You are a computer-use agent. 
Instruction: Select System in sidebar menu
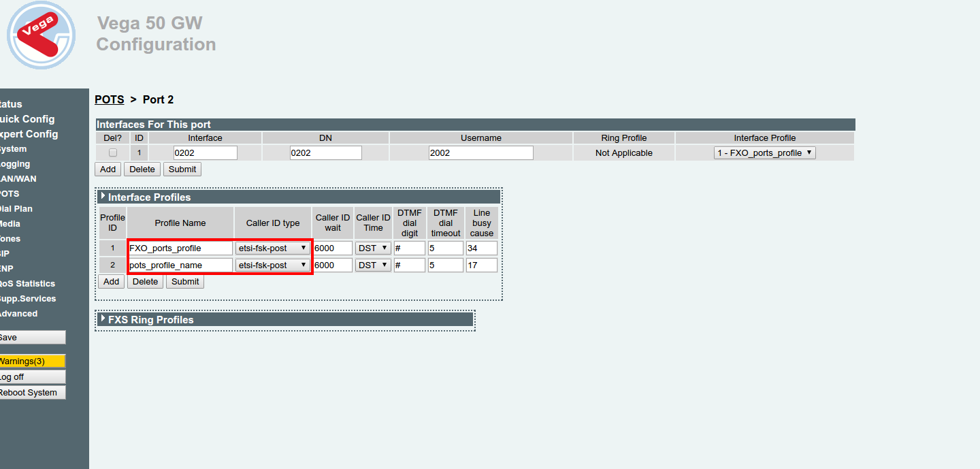[x=13, y=149]
